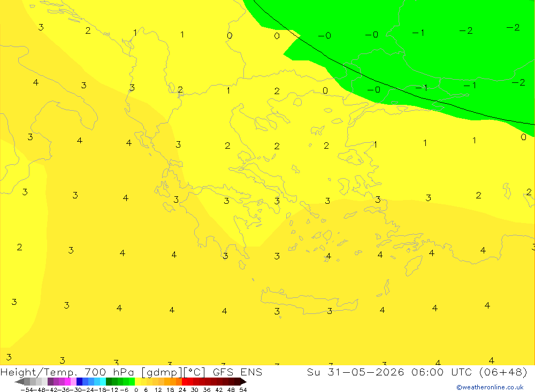Screen dimensions: 535x392
Task: Pick the cyan legend swatch
Action: click(103, 382)
